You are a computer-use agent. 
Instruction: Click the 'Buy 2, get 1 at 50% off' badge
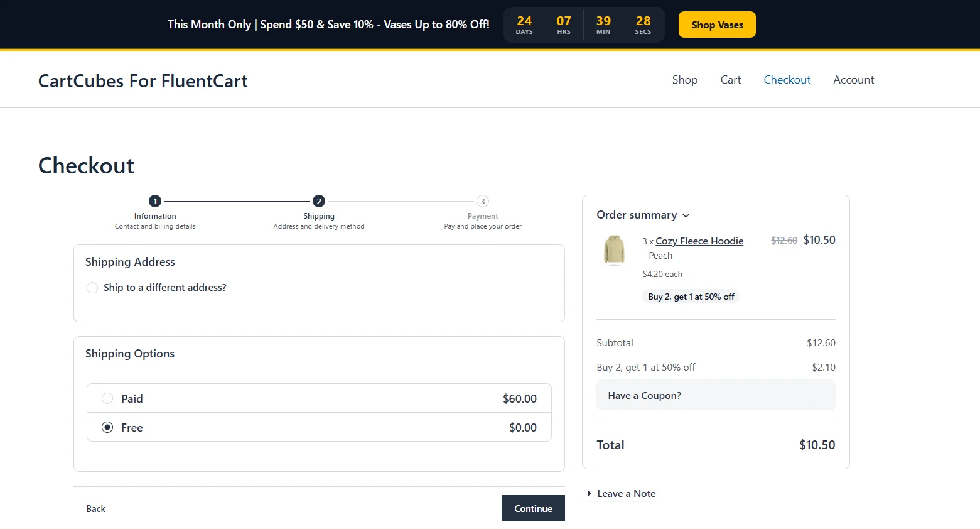(691, 297)
